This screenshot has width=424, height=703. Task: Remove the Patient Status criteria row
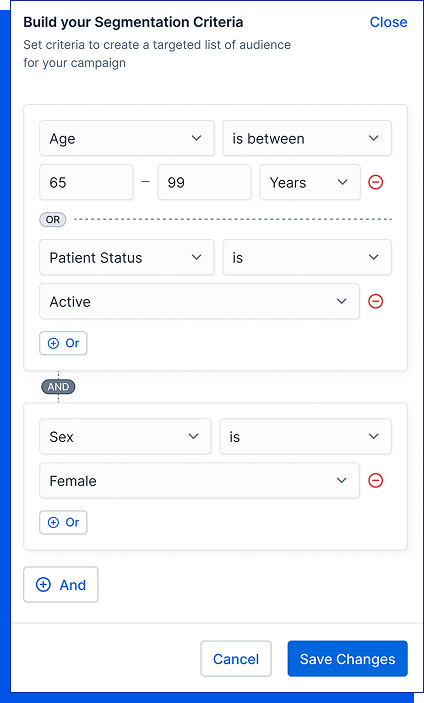[x=376, y=301]
